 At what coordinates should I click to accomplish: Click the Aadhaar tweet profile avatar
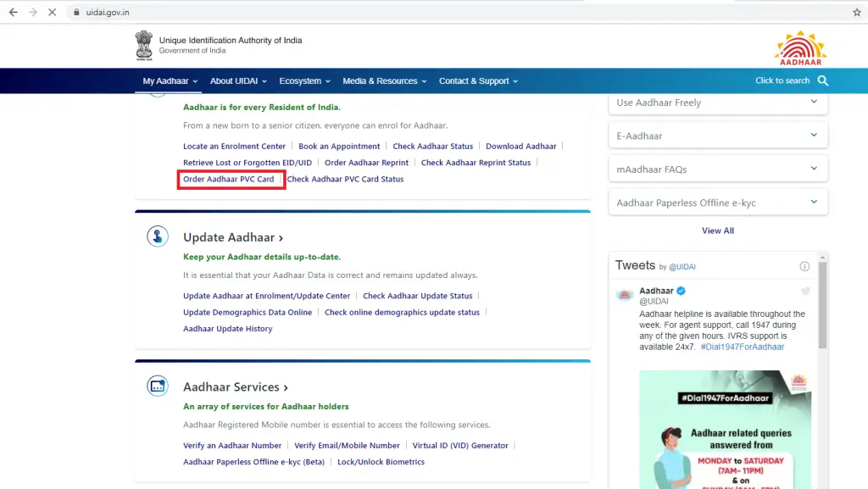pos(625,295)
